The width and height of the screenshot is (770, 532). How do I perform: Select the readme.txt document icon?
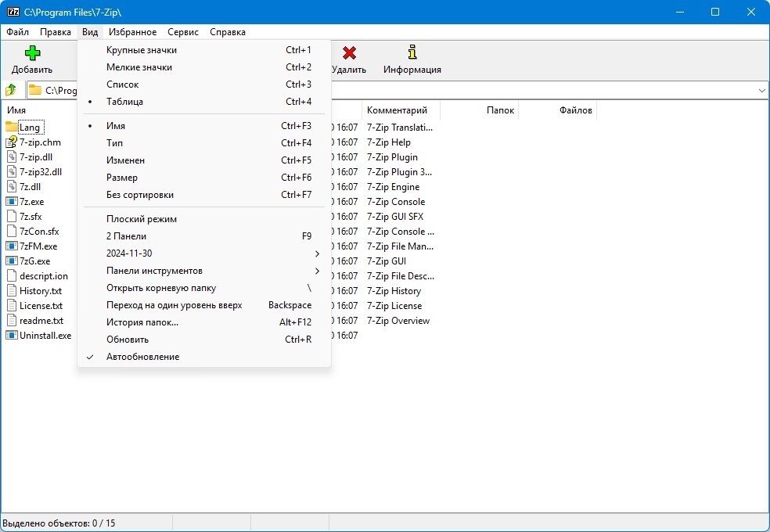[11, 321]
